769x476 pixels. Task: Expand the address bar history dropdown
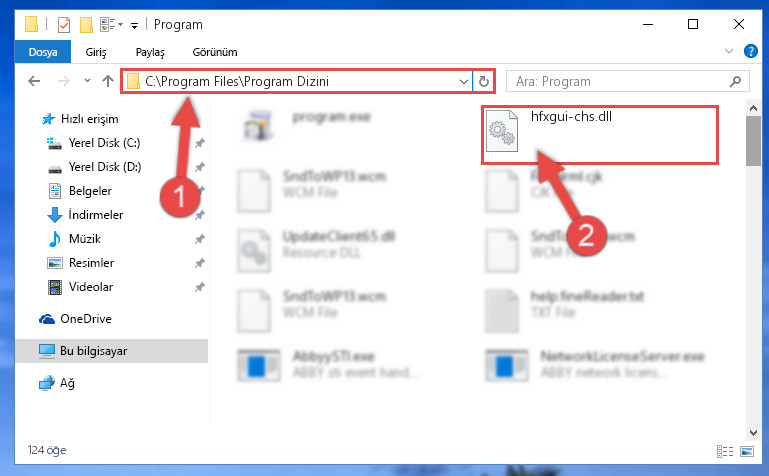(463, 81)
